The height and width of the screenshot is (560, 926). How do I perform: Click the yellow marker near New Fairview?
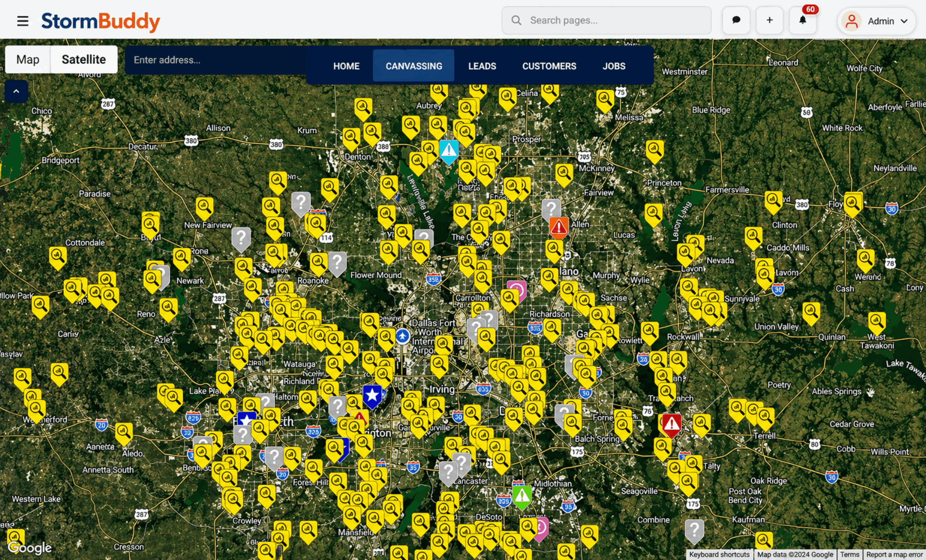click(x=204, y=208)
